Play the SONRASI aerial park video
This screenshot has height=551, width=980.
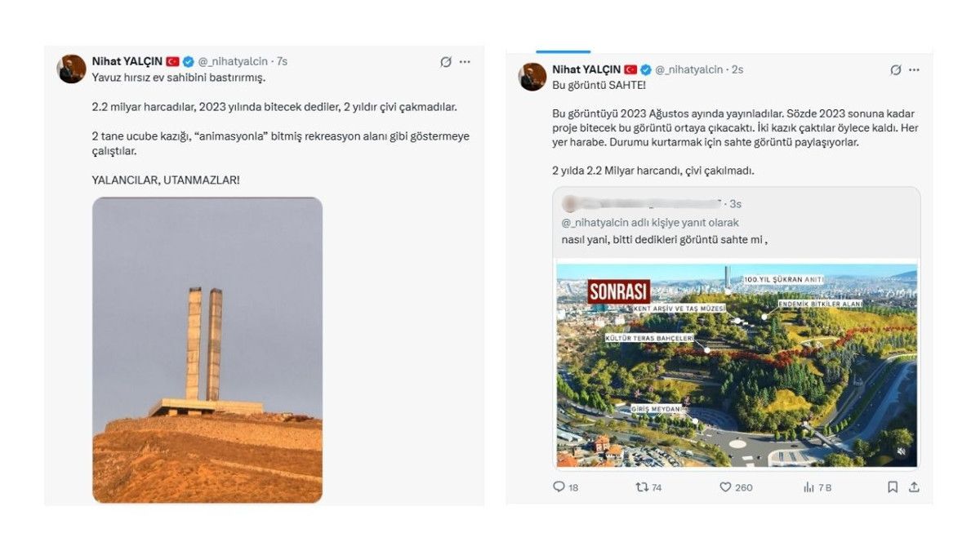click(x=736, y=364)
